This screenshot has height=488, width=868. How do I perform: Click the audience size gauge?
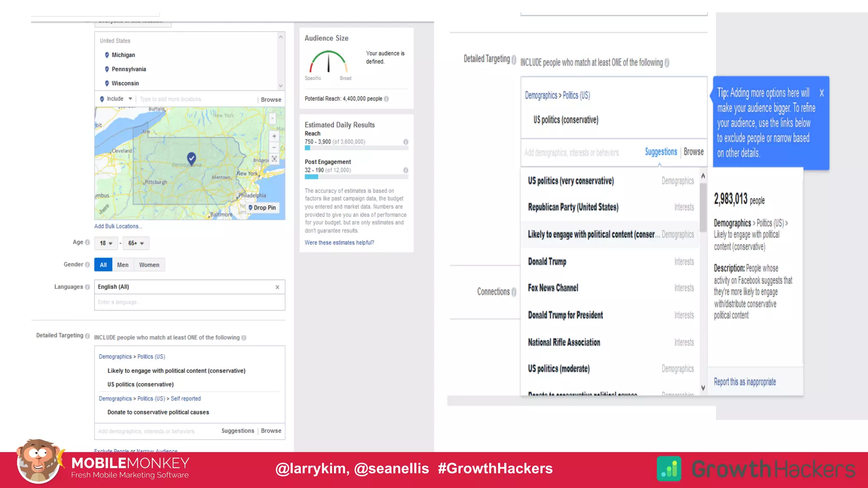tap(328, 62)
